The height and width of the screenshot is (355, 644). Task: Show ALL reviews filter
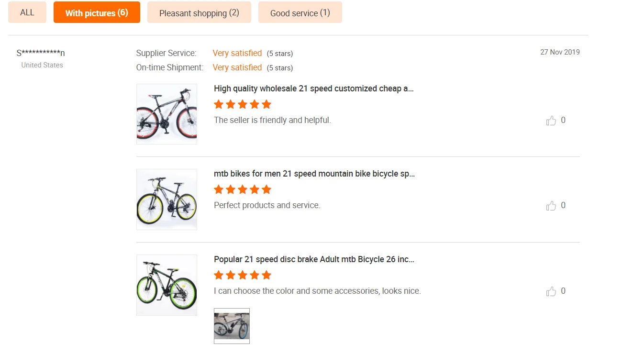pos(27,12)
